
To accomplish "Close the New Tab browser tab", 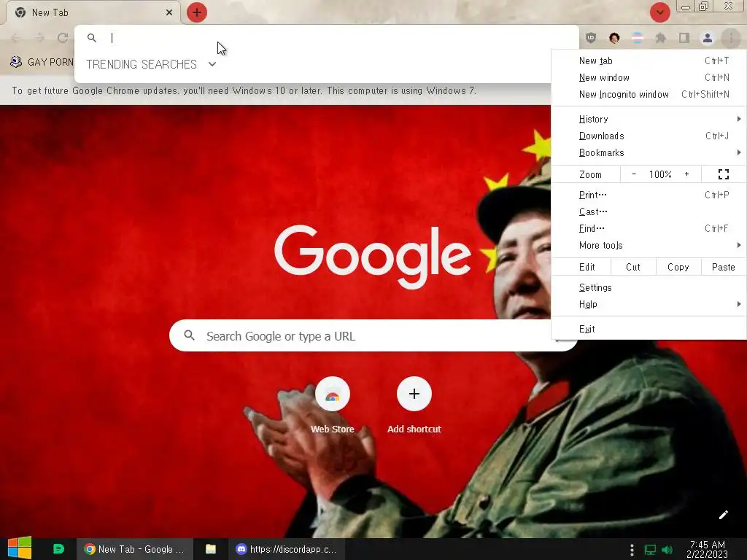I will (x=169, y=12).
